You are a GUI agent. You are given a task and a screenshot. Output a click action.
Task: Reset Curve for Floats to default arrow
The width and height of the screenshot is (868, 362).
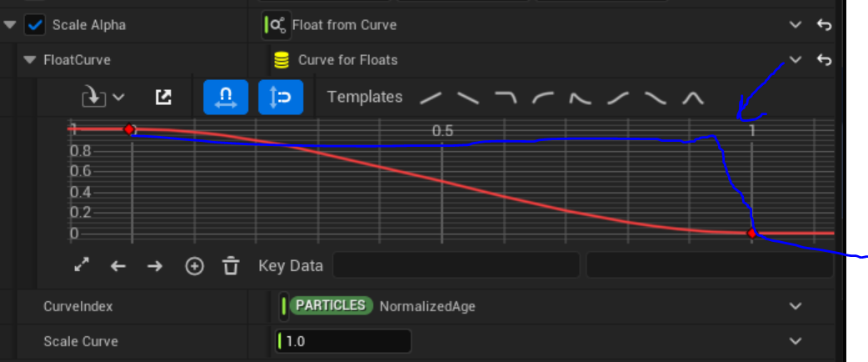pyautogui.click(x=825, y=59)
